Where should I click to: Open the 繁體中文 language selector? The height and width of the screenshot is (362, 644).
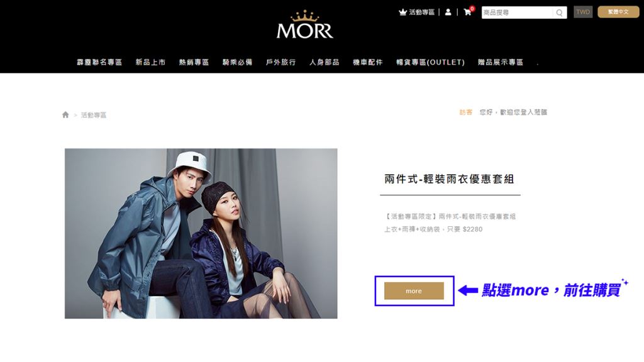pyautogui.click(x=618, y=12)
